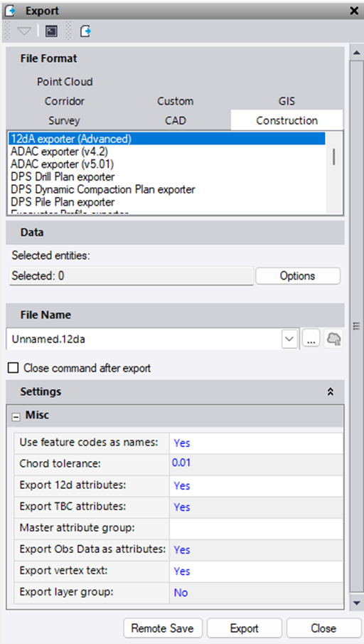
Task: Select the GIS file format tab
Action: (287, 101)
